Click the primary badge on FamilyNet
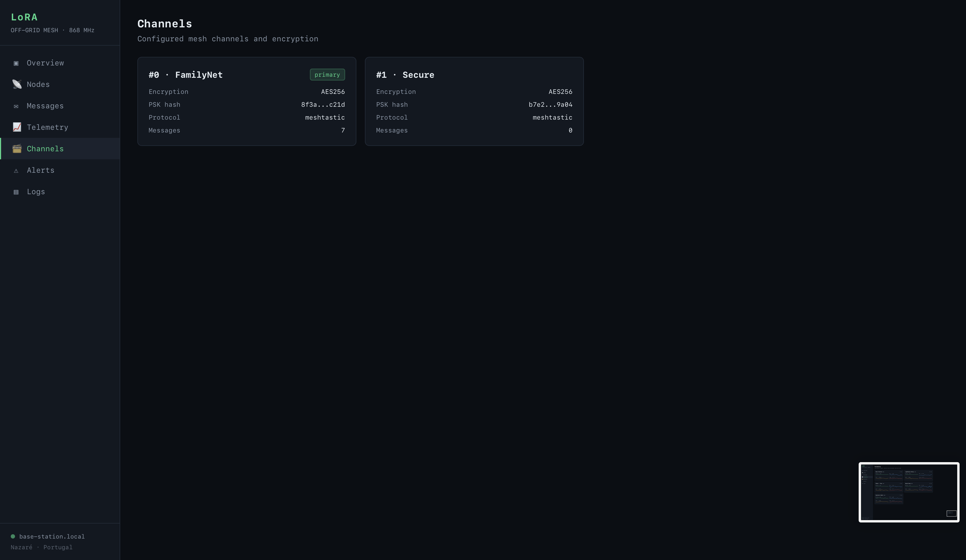The width and height of the screenshot is (966, 560). (327, 75)
